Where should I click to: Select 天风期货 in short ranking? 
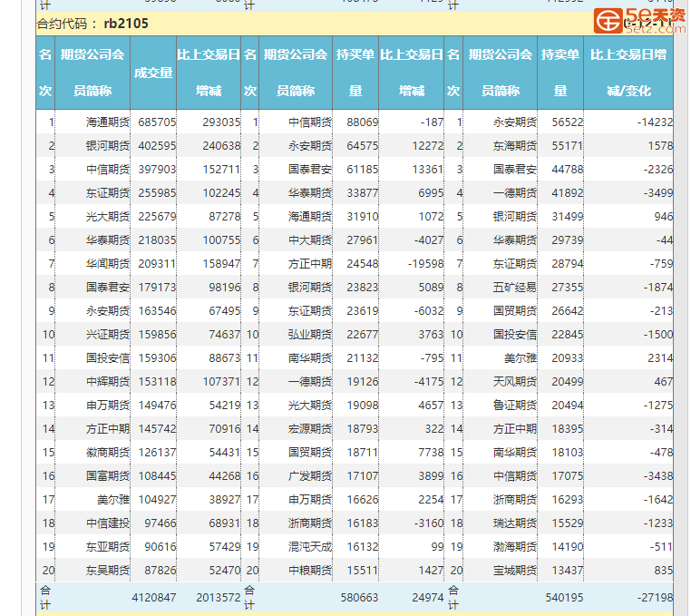tap(515, 382)
